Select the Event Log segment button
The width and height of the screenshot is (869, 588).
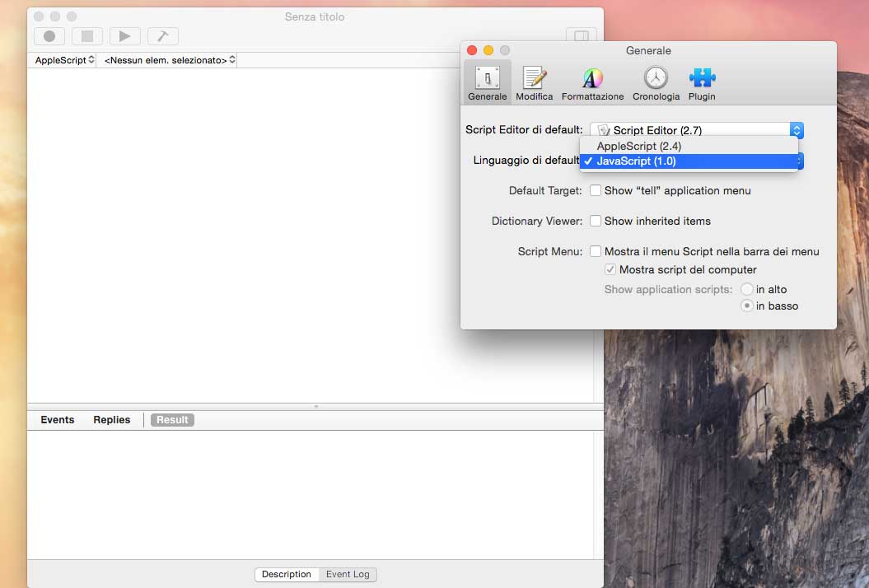click(x=348, y=574)
